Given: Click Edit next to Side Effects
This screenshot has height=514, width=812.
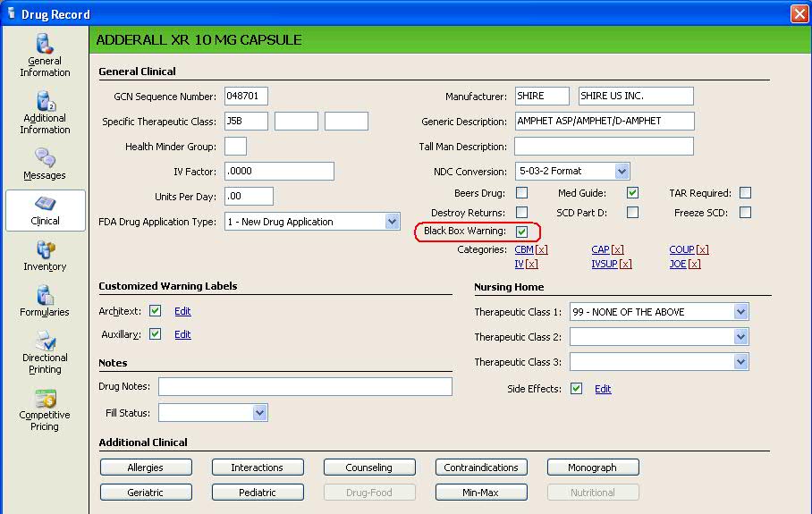Looking at the screenshot, I should pyautogui.click(x=603, y=389).
